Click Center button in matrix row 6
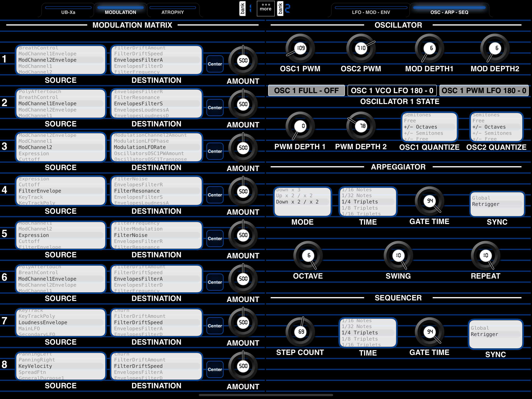 [x=215, y=282]
